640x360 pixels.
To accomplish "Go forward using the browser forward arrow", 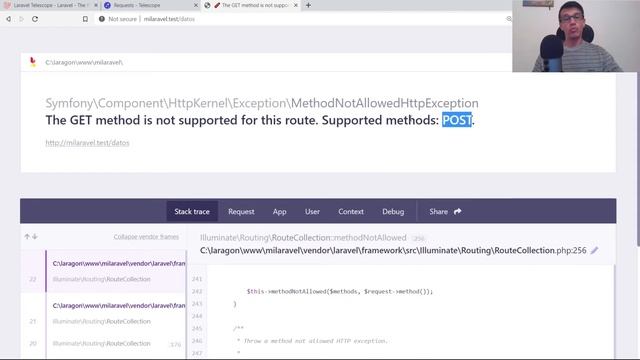I will coord(22,19).
